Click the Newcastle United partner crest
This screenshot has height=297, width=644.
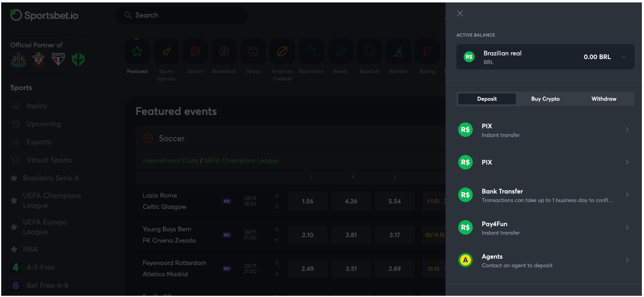(18, 59)
